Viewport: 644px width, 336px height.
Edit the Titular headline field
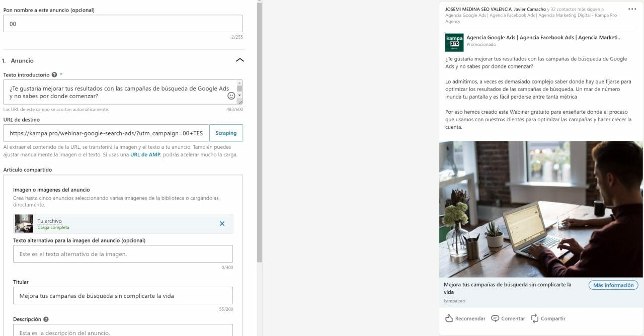(123, 295)
